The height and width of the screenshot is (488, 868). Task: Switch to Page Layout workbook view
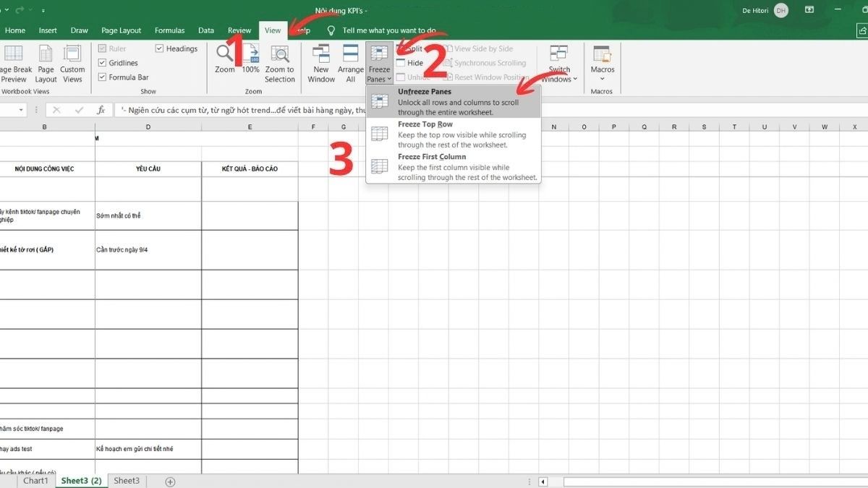(46, 64)
